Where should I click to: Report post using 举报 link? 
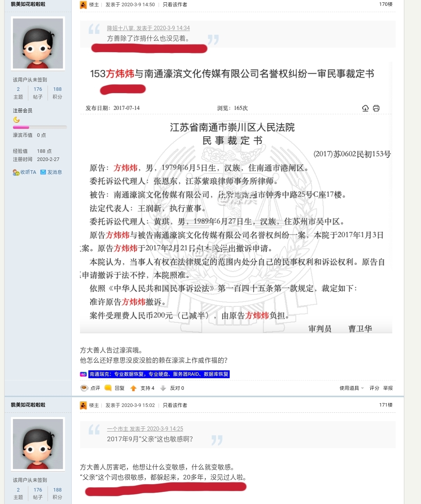pyautogui.click(x=388, y=388)
